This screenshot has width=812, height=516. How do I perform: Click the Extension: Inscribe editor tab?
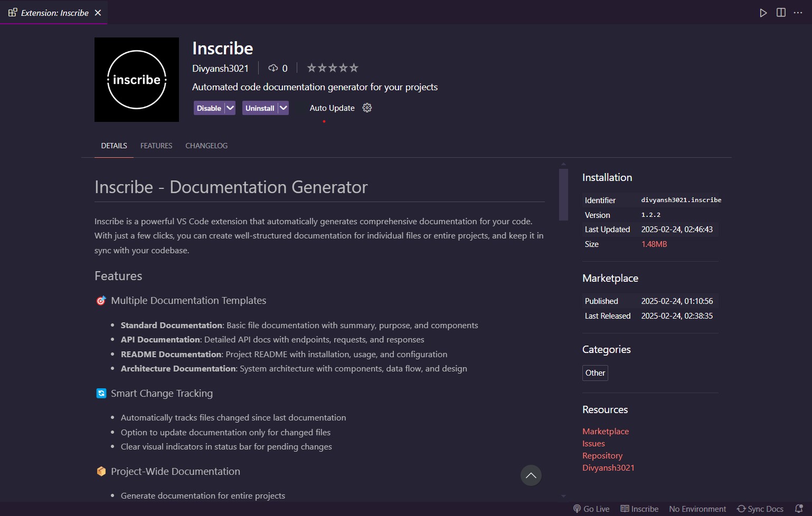pos(53,13)
